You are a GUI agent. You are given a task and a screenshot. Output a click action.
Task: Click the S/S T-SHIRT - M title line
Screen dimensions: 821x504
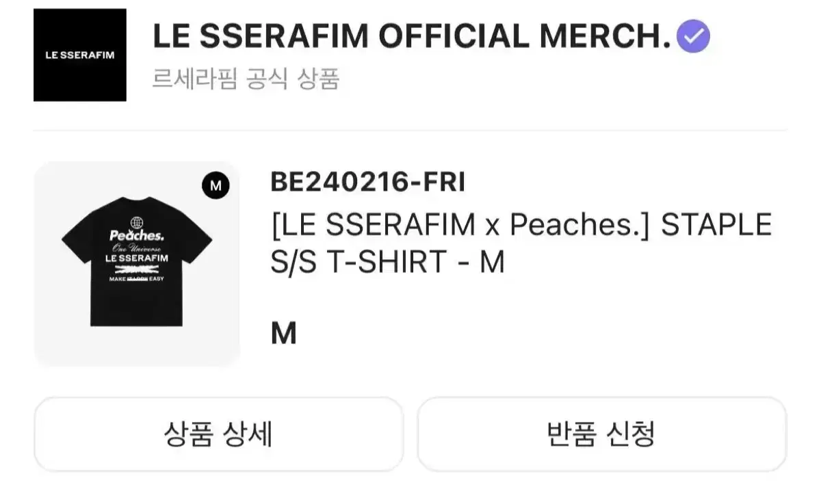[388, 261]
